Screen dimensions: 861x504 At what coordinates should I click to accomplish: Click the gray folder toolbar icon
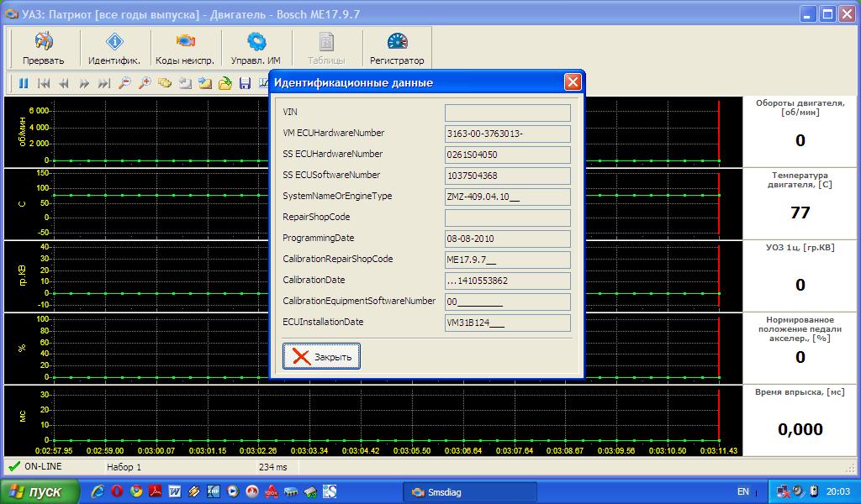coord(185,83)
